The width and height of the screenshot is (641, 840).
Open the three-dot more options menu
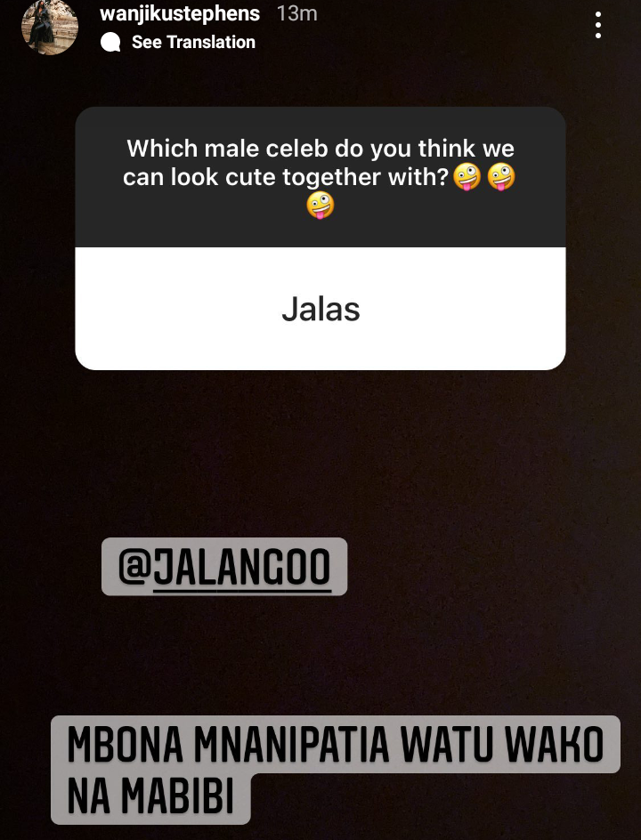tap(597, 25)
